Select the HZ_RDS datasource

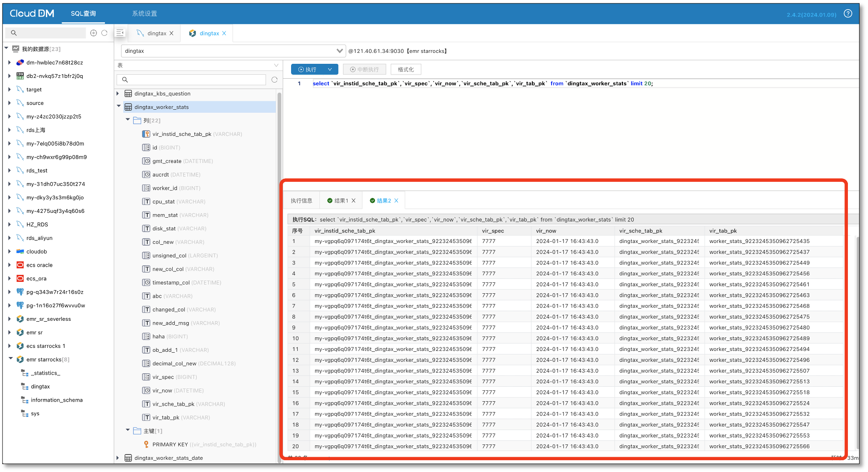pyautogui.click(x=37, y=224)
